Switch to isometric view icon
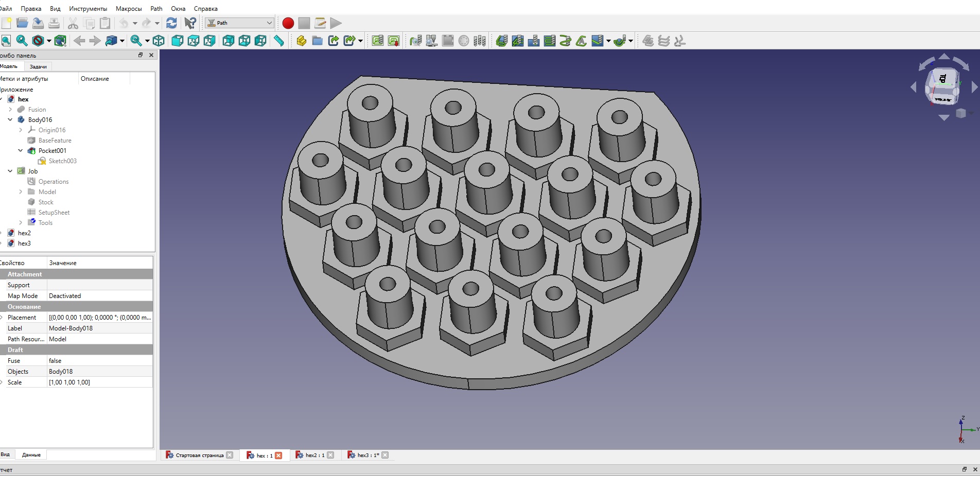The height and width of the screenshot is (490, 980). pyautogui.click(x=159, y=41)
